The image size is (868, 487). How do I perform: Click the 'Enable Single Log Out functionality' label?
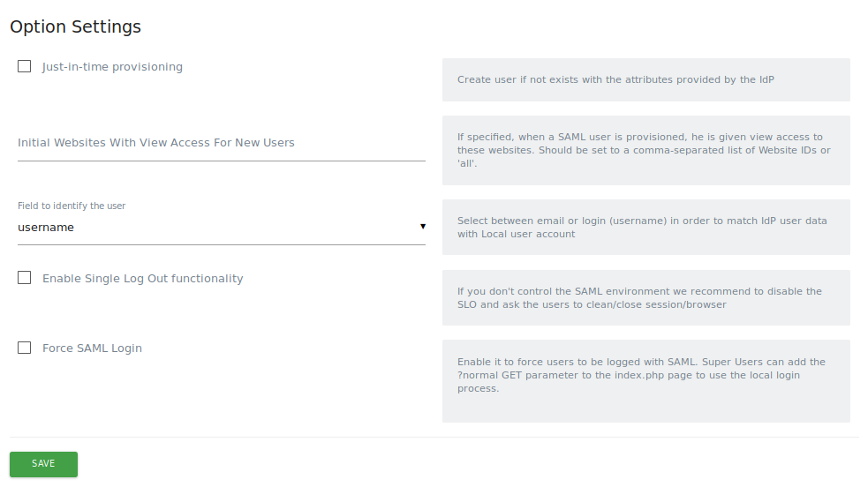pyautogui.click(x=142, y=278)
